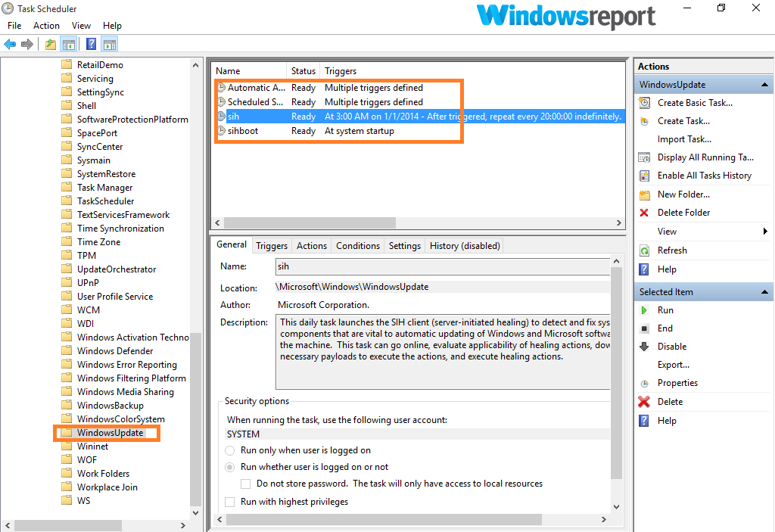Select the WindowsUpdate folder in tree
The image size is (775, 532).
tap(110, 433)
